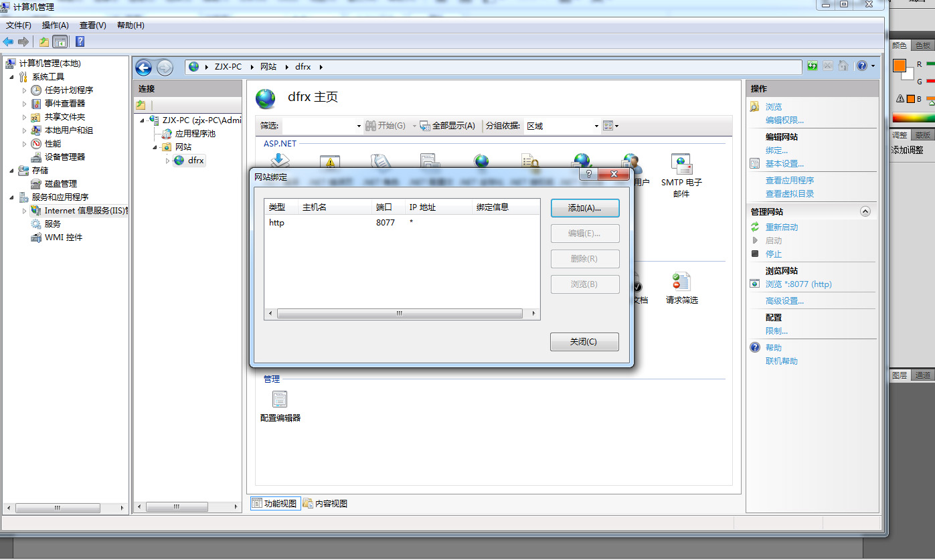Click the IIS navigation back button

tap(143, 67)
